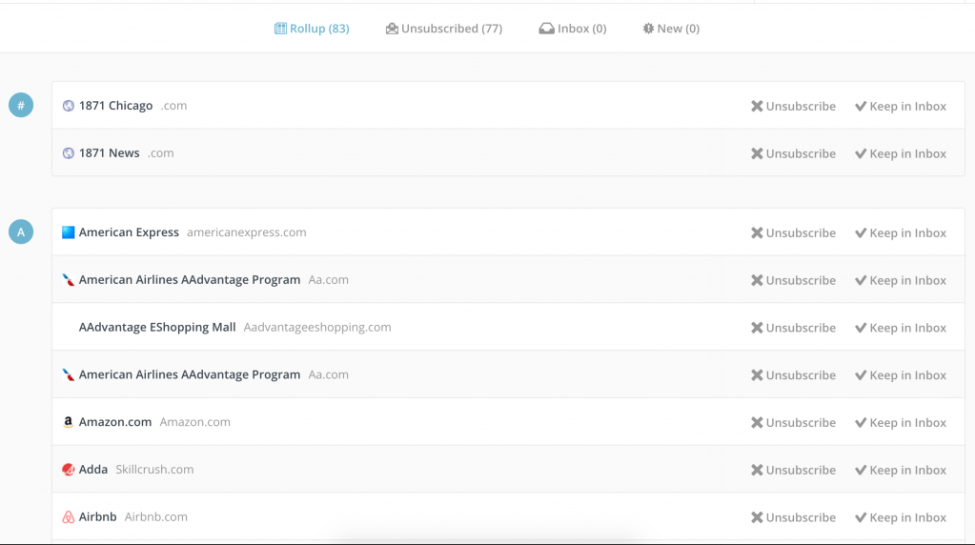975x545 pixels.
Task: Click the Skillcrush.com domain text
Action: pyautogui.click(x=154, y=469)
